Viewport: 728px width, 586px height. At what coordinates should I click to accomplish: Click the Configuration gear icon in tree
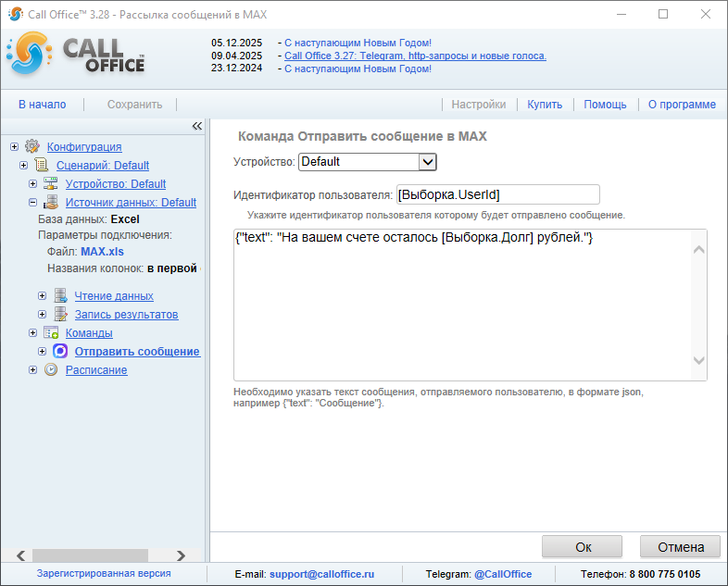point(32,146)
